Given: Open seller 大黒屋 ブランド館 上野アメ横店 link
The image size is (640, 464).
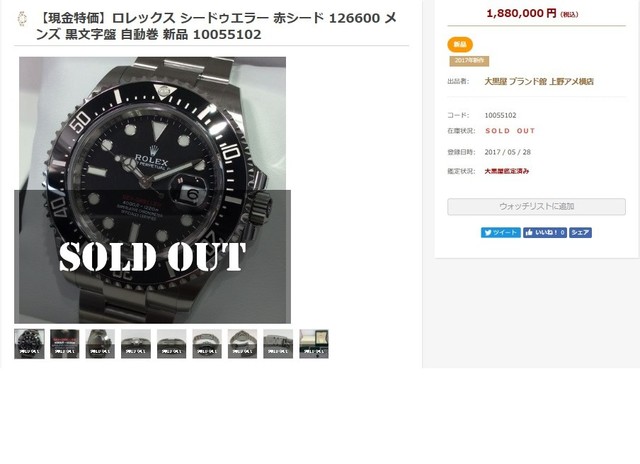Looking at the screenshot, I should [x=539, y=82].
